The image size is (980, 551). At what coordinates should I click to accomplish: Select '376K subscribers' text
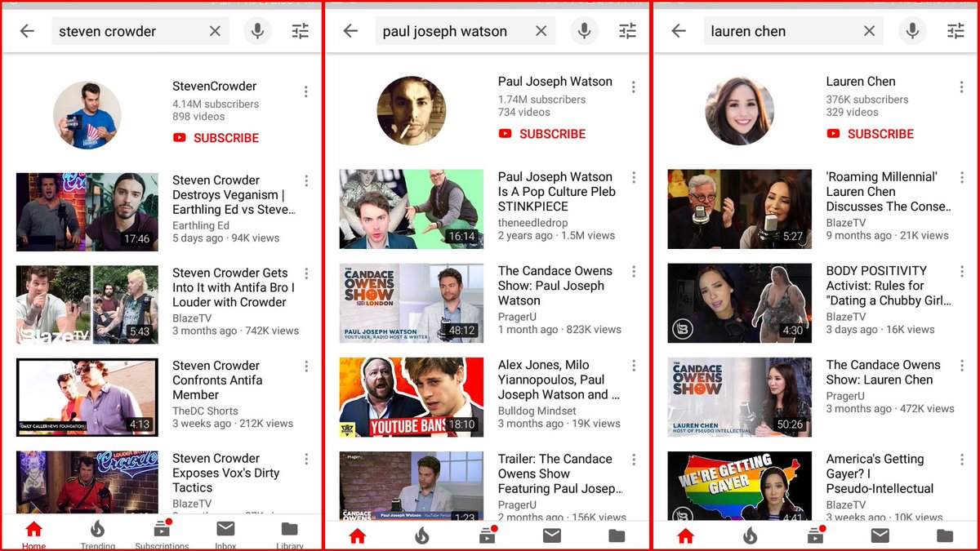(867, 100)
